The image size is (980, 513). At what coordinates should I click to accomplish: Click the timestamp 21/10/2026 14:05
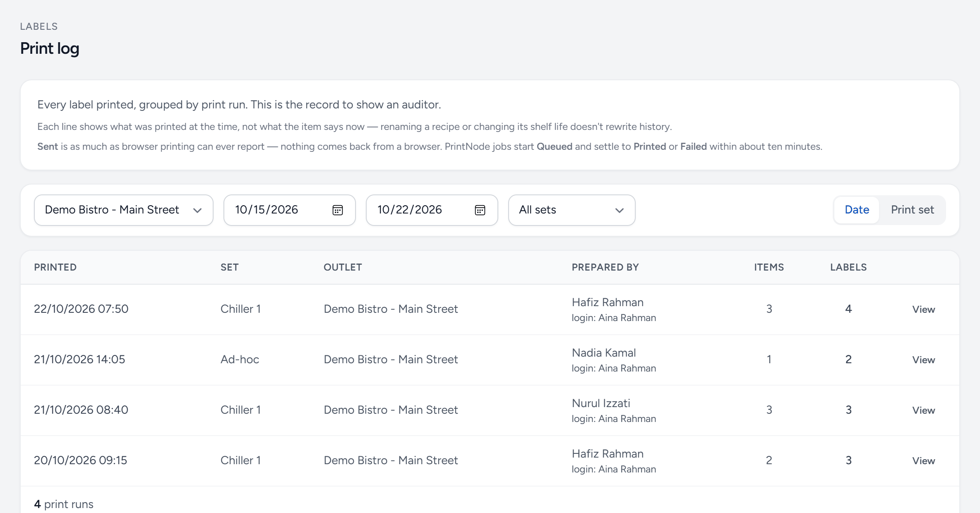click(x=79, y=359)
